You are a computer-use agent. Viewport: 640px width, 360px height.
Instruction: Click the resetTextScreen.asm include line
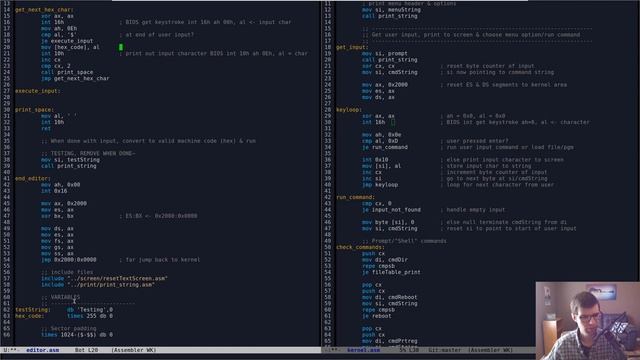(x=104, y=278)
